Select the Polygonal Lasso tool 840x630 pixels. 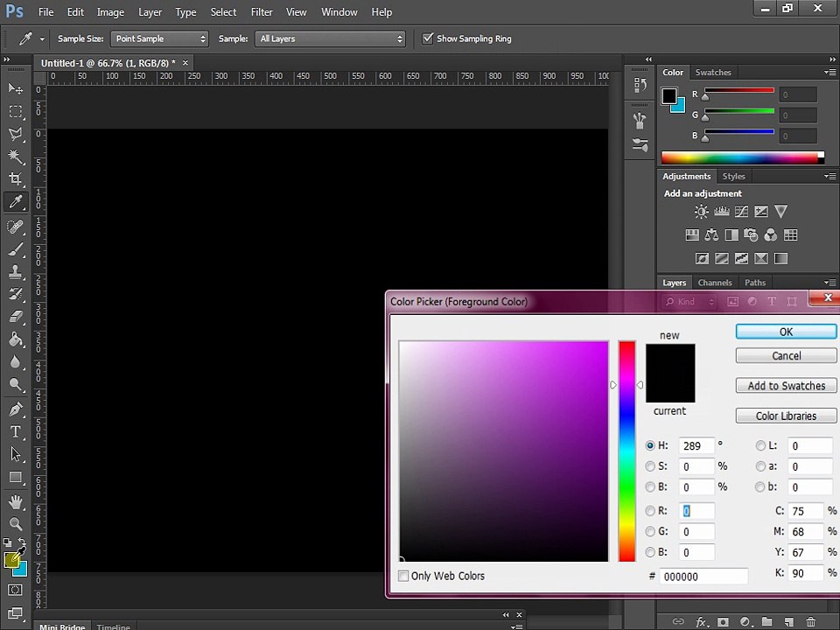[16, 133]
